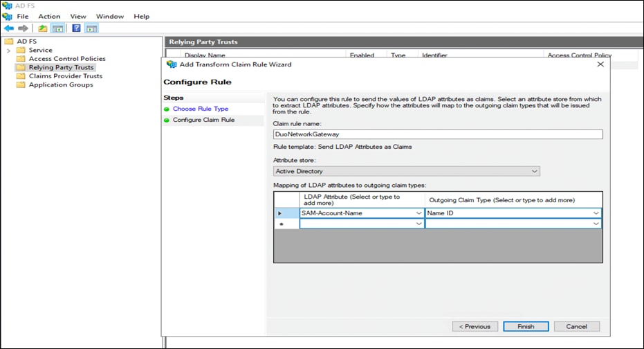This screenshot has width=644, height=349.
Task: Open the Action menu
Action: click(49, 16)
